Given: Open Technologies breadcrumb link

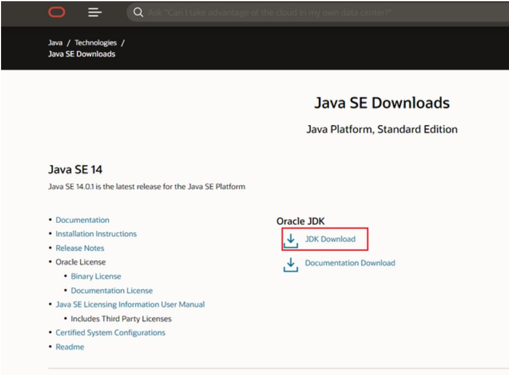Looking at the screenshot, I should [x=96, y=43].
